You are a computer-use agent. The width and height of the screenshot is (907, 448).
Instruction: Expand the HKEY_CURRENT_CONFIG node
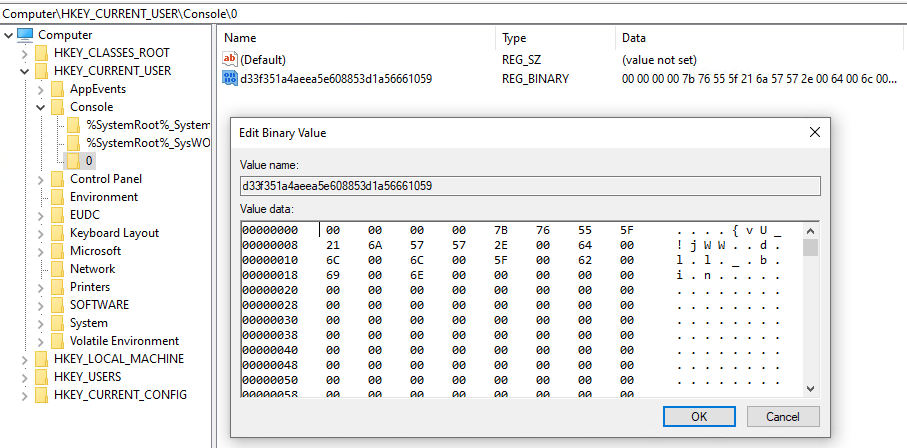click(x=24, y=395)
